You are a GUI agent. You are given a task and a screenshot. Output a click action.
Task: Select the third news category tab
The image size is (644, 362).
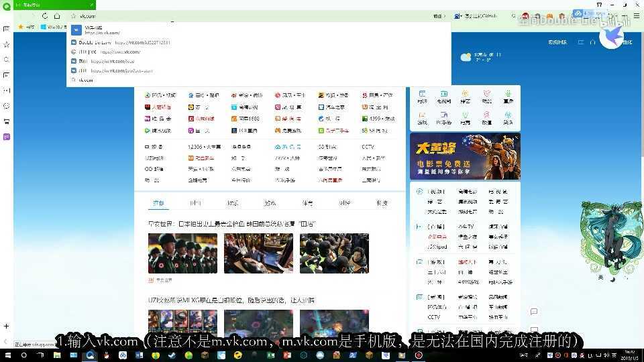click(233, 203)
